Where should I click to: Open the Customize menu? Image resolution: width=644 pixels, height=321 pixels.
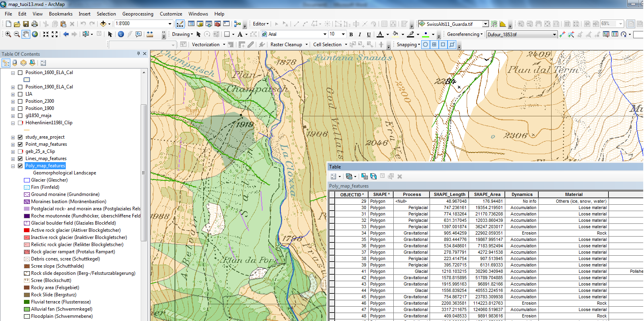(x=171, y=14)
